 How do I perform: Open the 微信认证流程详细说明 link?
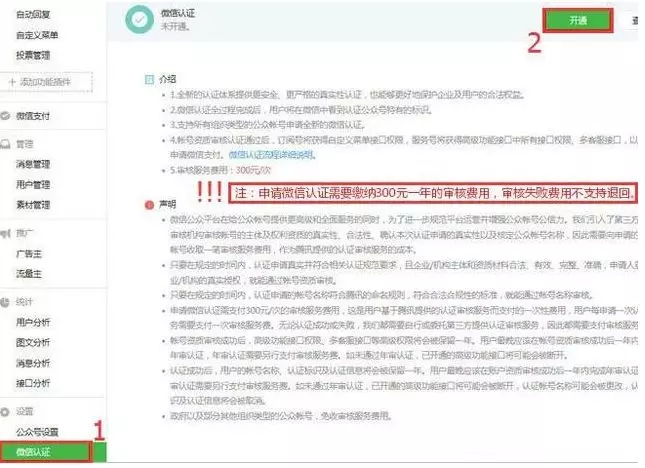(x=272, y=155)
